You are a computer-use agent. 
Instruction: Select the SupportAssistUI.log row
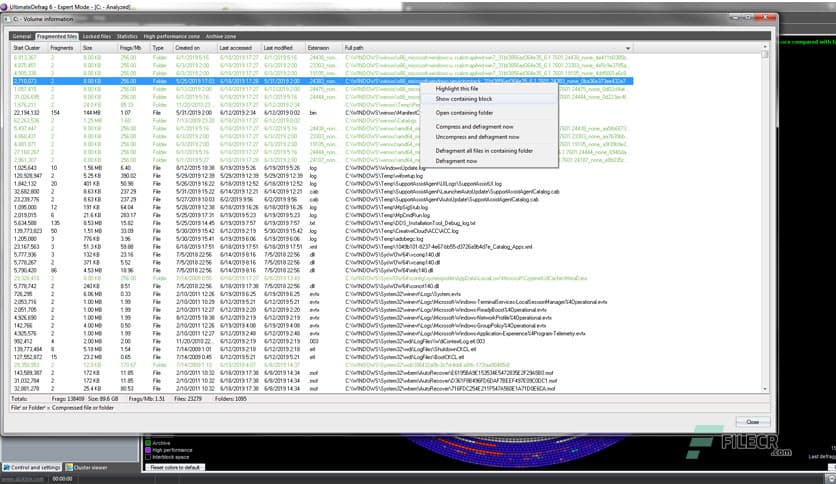pyautogui.click(x=323, y=183)
